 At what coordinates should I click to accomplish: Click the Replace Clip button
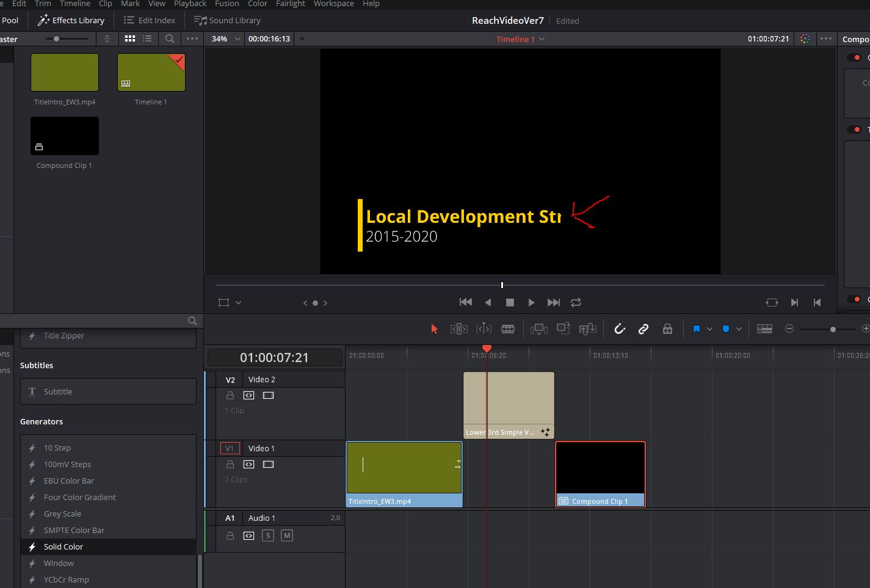pyautogui.click(x=587, y=329)
